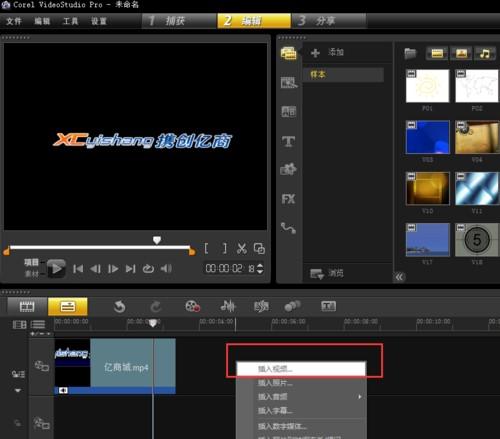Toggle video files display in library
This screenshot has width=500, height=439.
tap(437, 53)
